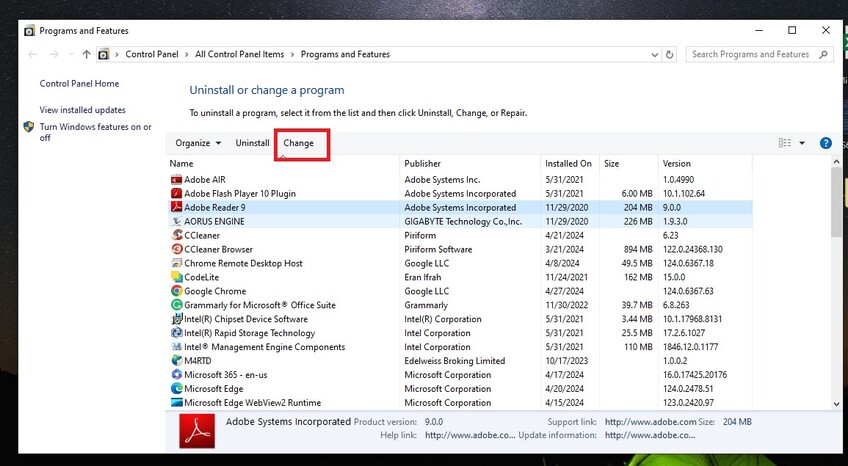Open Turn Windows features on or off
The width and height of the screenshot is (848, 466).
click(x=95, y=132)
